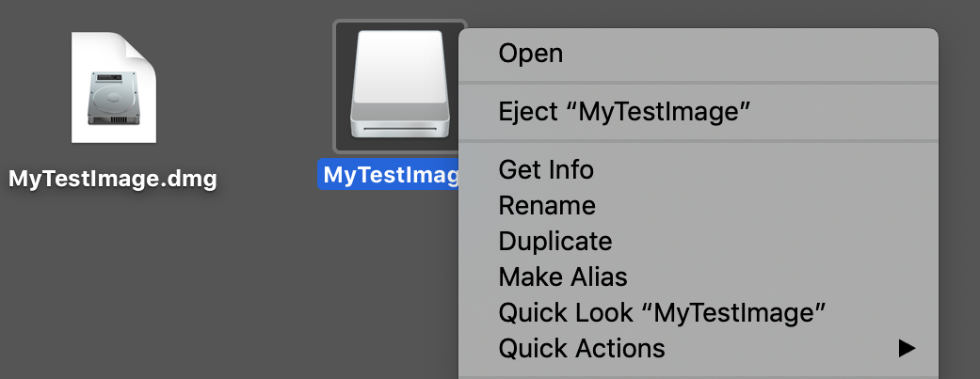Open Quick Look "MyTestImage" menu item
980x379 pixels.
point(662,313)
